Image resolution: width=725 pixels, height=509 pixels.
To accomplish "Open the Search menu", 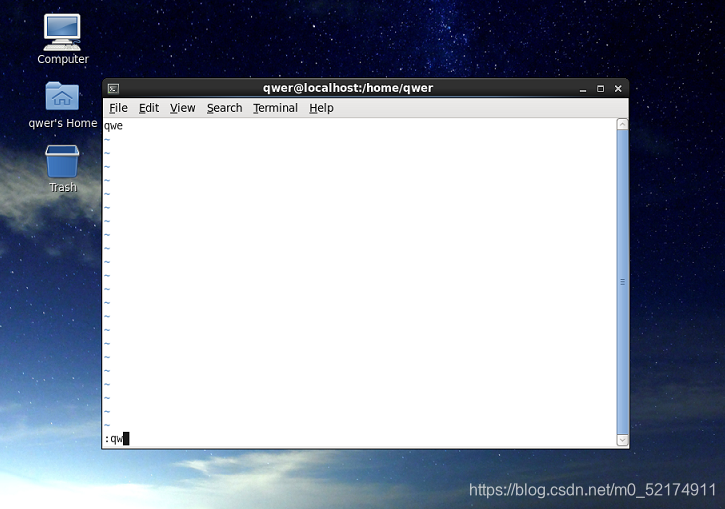I will (225, 108).
